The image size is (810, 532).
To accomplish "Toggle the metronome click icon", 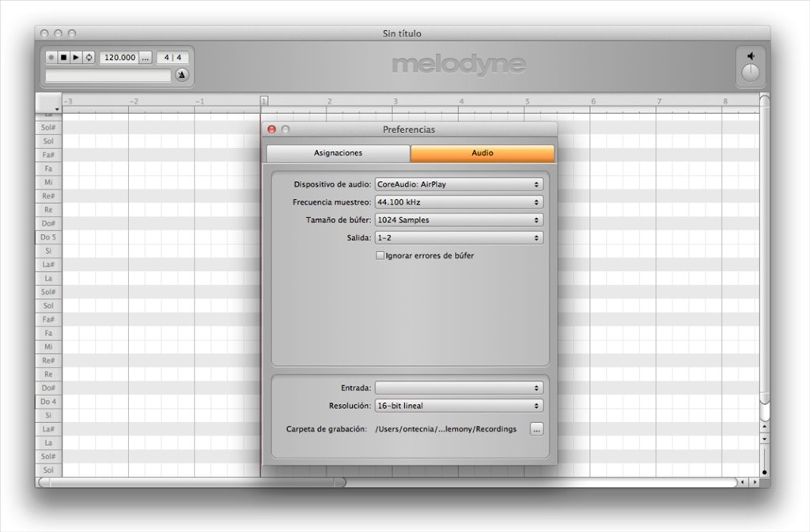I will (182, 75).
